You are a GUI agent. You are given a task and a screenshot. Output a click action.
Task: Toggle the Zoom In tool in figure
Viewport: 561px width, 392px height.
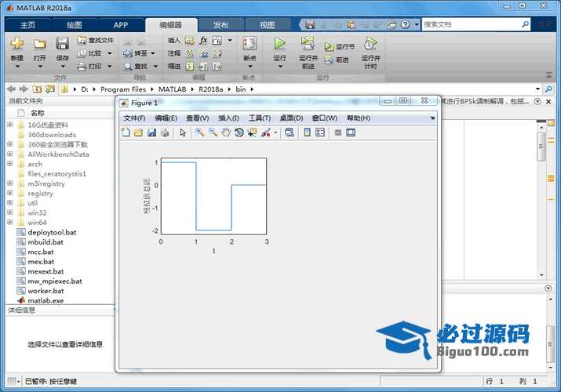click(200, 132)
